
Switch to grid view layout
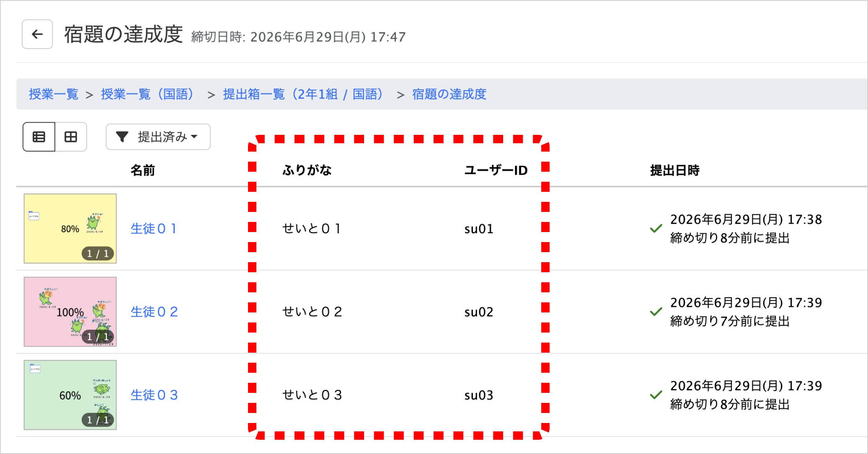tap(71, 137)
